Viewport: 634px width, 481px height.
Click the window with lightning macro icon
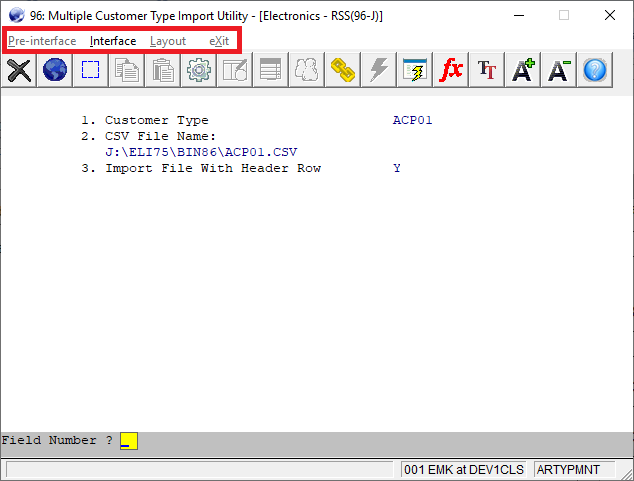tap(414, 70)
